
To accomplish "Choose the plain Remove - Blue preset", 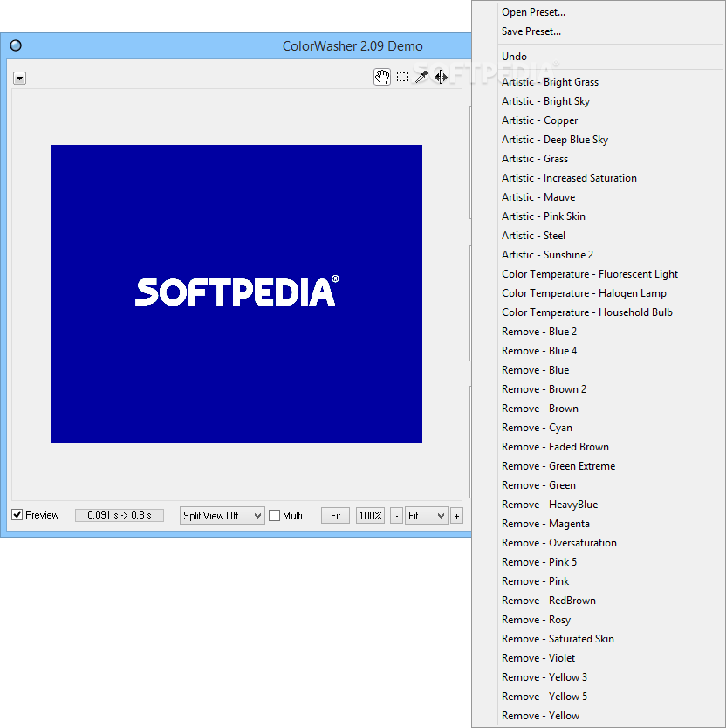I will coord(598,369).
